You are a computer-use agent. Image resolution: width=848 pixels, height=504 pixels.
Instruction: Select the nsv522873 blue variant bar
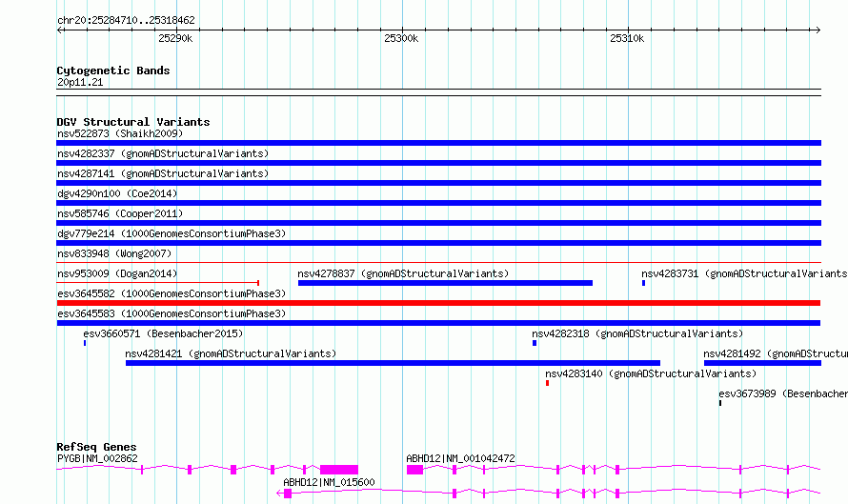coord(438,143)
